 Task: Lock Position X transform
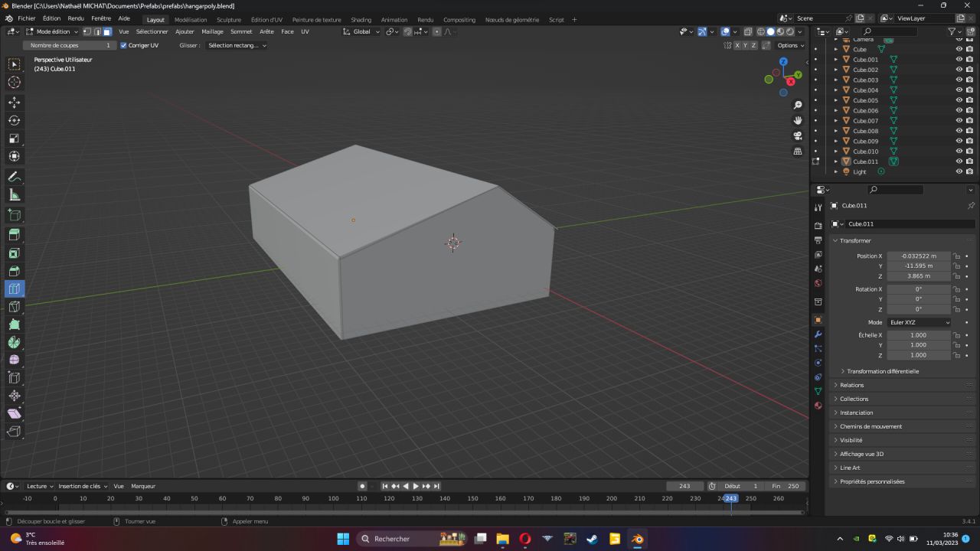[x=957, y=256]
